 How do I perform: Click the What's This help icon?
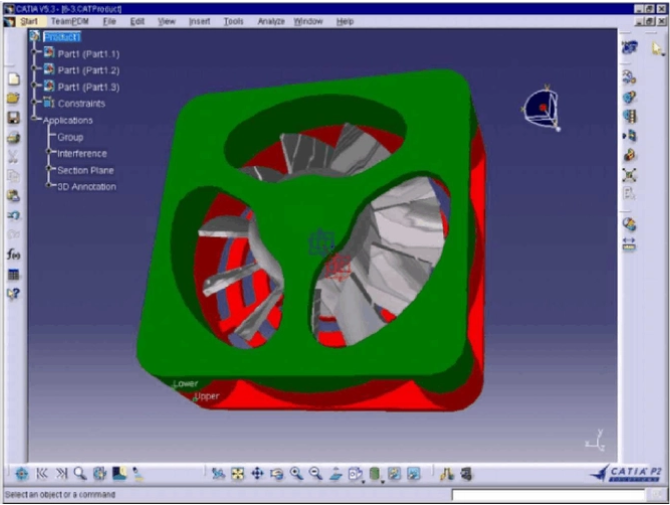(13, 293)
